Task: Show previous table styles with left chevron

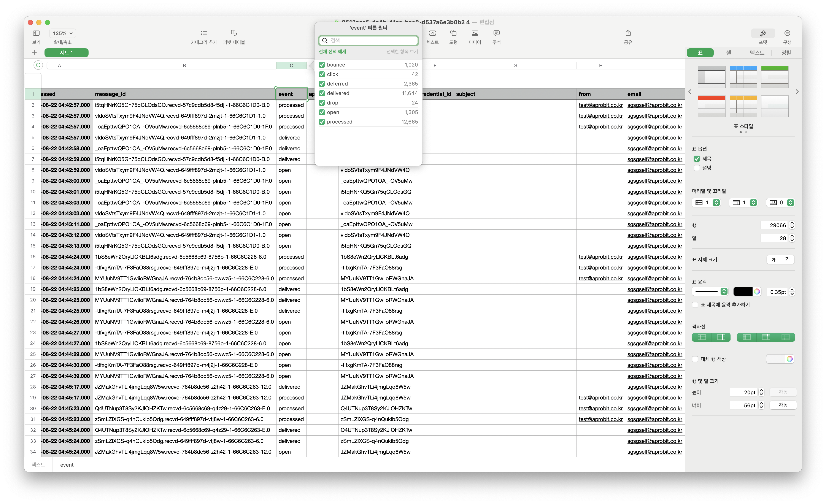Action: 689,92
